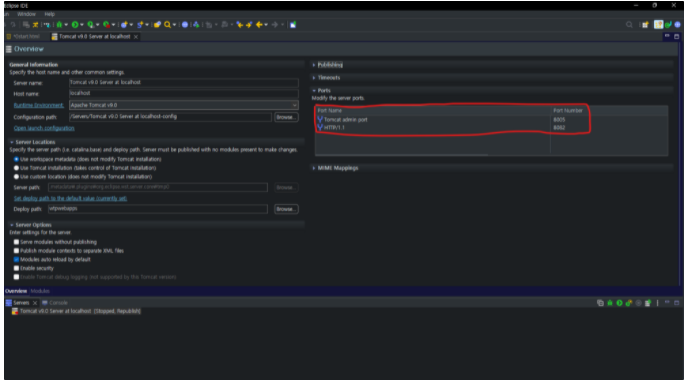This screenshot has width=684, height=380.
Task: Select Use custom location radio button
Action: coord(16,177)
